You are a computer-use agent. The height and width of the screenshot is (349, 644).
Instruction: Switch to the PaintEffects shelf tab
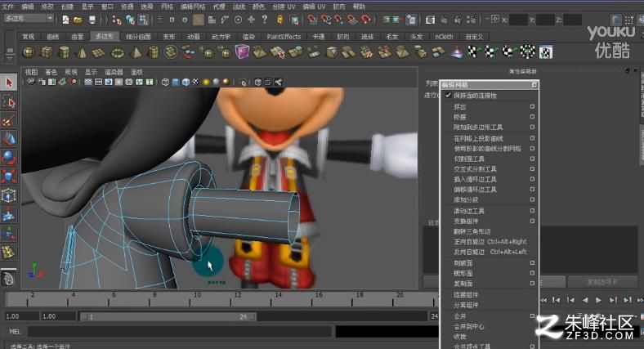click(284, 37)
